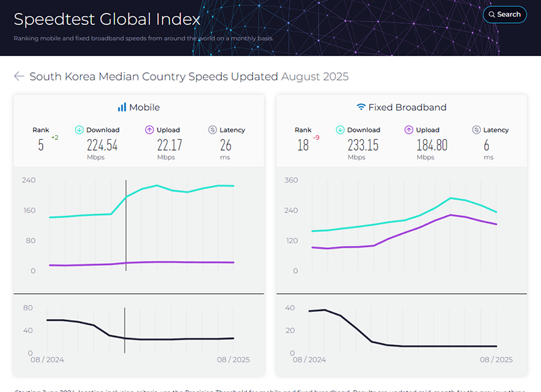541x392 pixels.
Task: Click the back arrow beside South Korea
Action: 19,76
